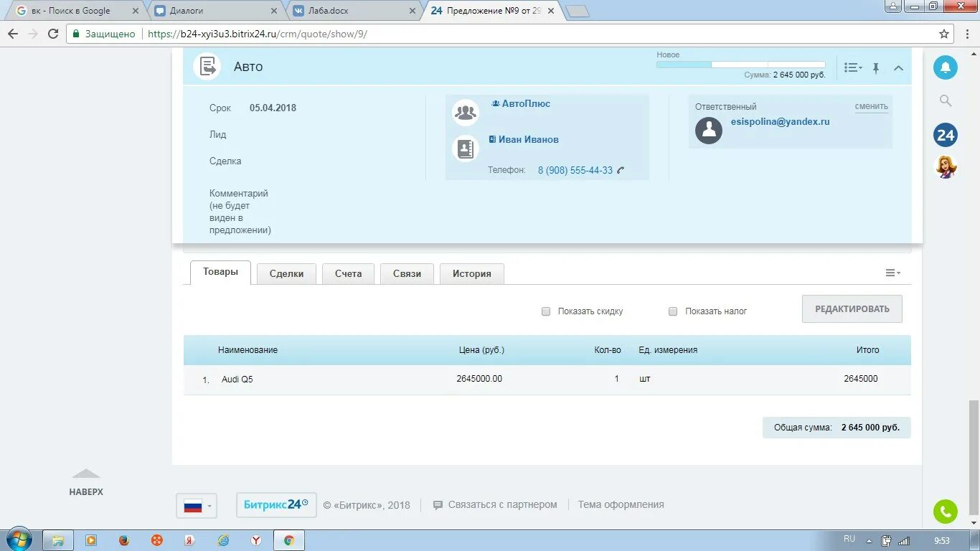Click the search magnifier in right sidebar
This screenshot has height=551, width=980.
(946, 101)
